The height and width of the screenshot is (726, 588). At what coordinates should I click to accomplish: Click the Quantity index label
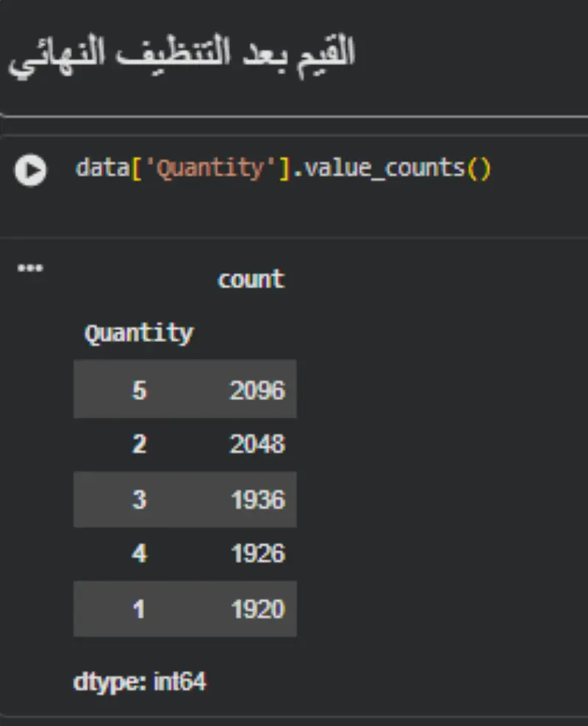[138, 332]
